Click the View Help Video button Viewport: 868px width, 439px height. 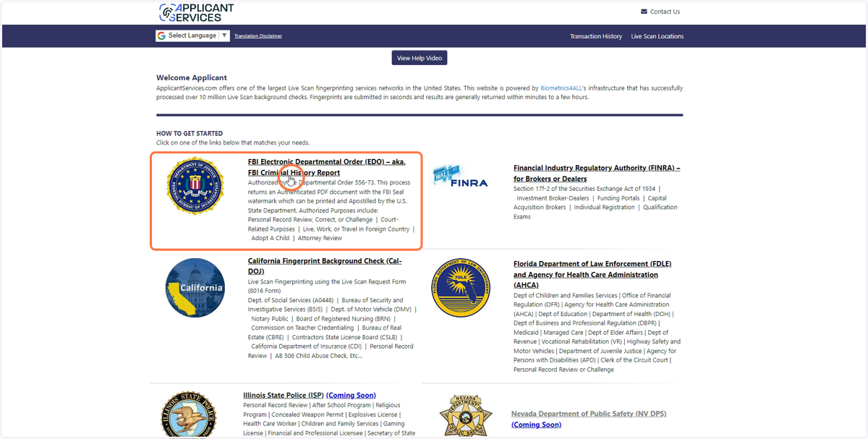pos(420,58)
